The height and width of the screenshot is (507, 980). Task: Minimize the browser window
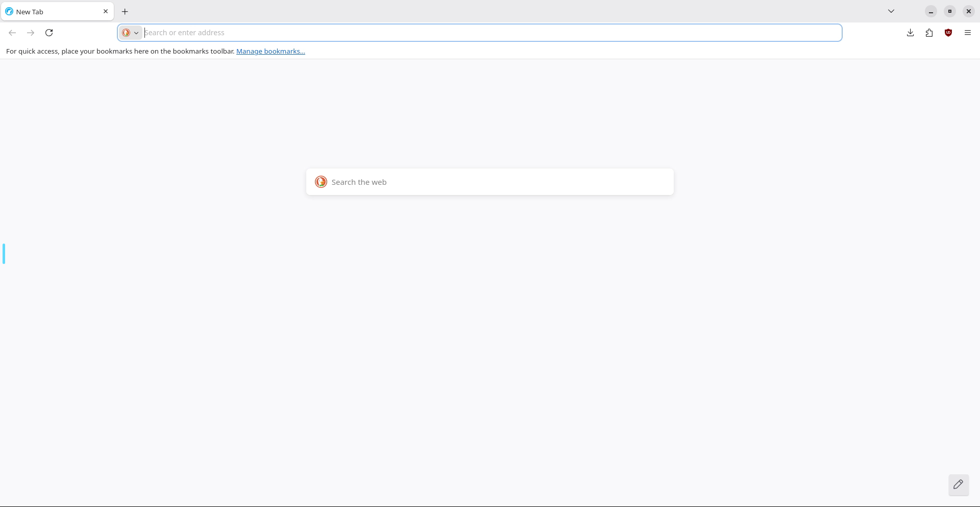[931, 11]
